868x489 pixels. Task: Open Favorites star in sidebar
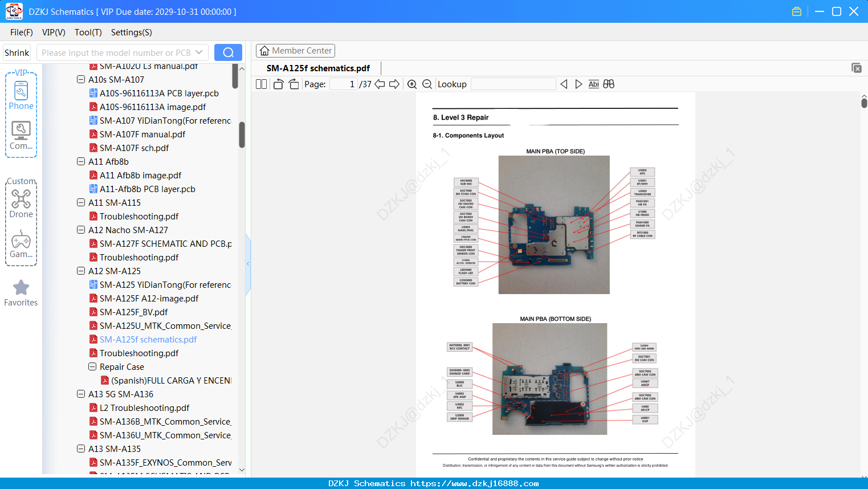21,293
